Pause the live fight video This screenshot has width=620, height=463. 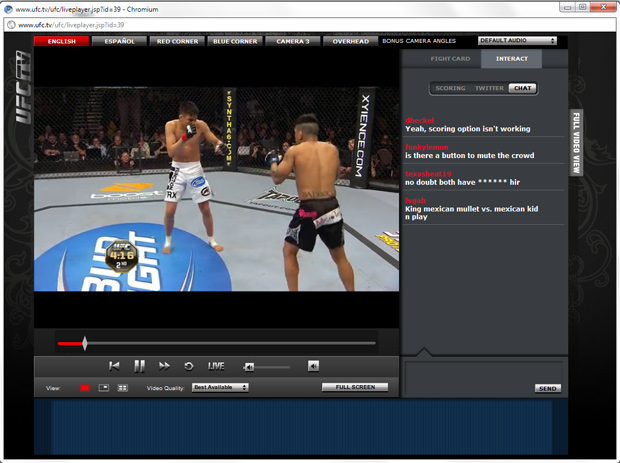(x=139, y=366)
